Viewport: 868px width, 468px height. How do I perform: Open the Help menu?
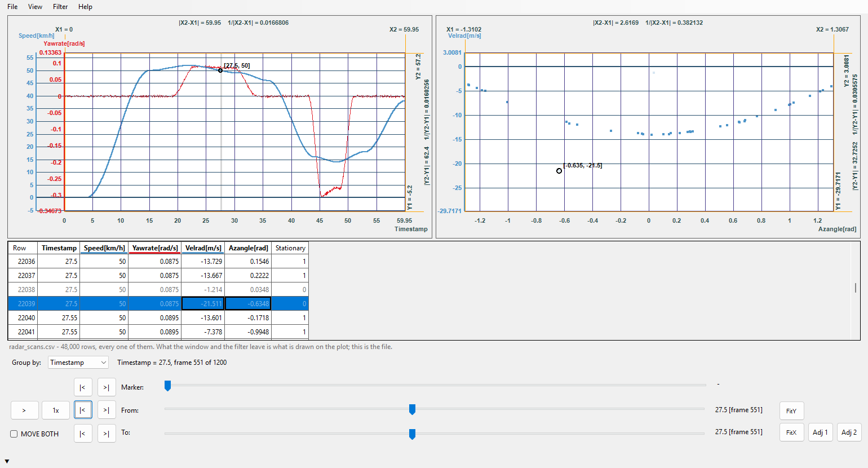pos(85,7)
